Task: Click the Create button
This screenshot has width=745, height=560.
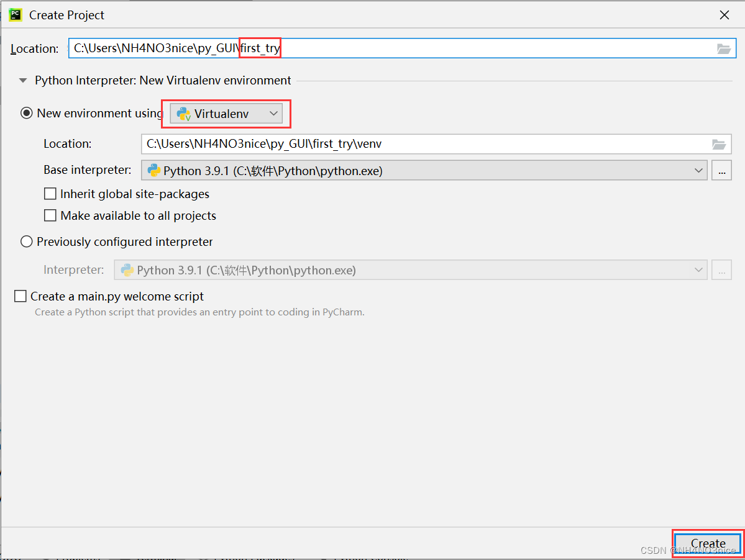Action: 708,543
